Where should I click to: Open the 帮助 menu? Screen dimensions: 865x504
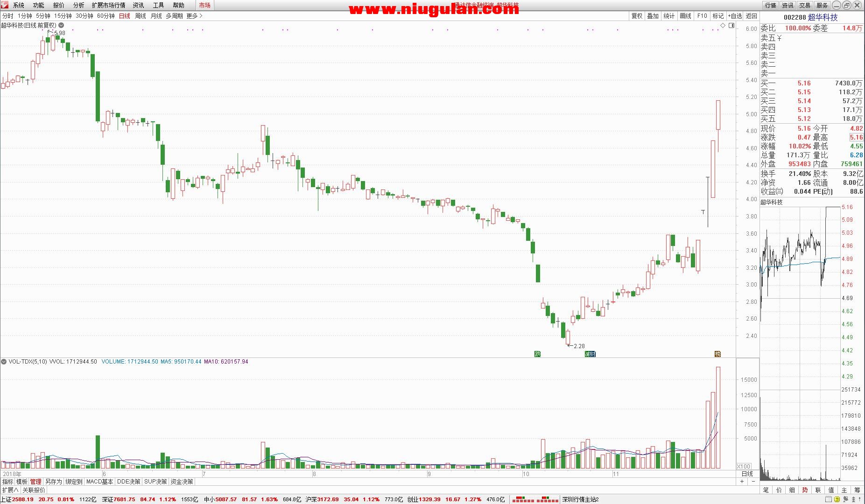click(x=178, y=5)
